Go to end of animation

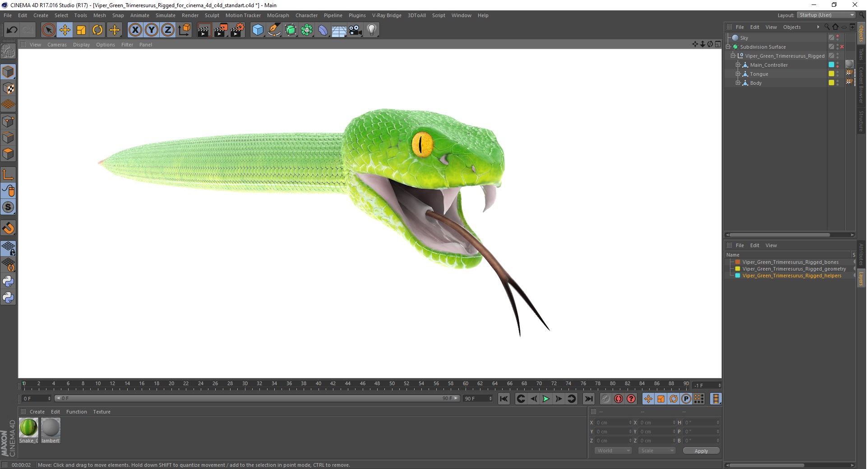(588, 399)
